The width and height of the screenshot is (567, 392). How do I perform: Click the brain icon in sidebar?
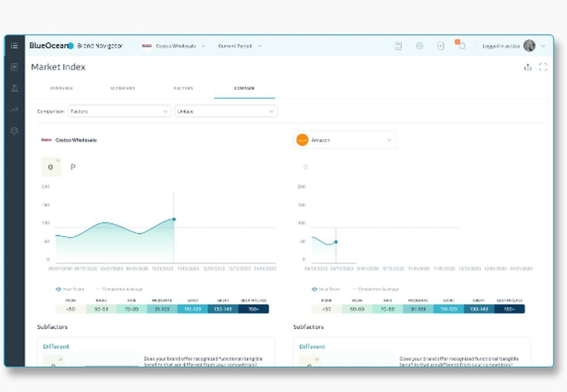point(15,131)
